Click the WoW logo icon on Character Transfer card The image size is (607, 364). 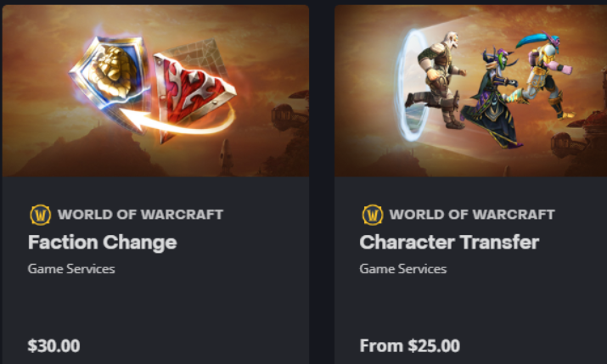(373, 215)
